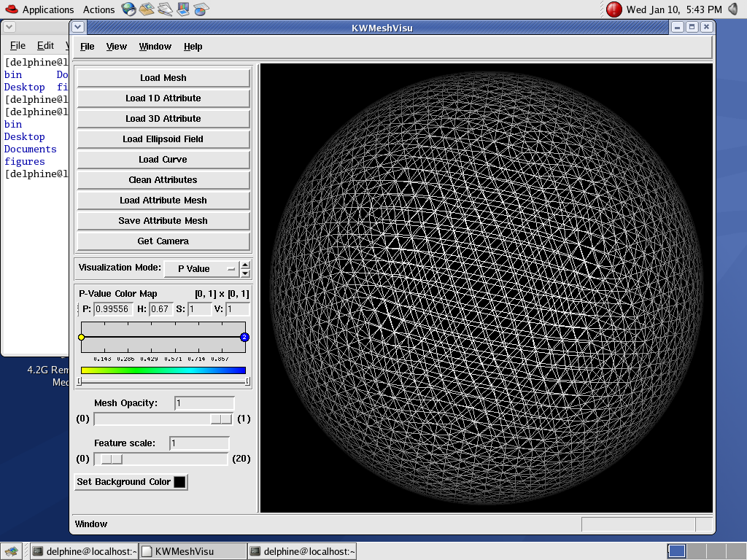Open the spreadsheet chart launcher icon

coord(201,9)
